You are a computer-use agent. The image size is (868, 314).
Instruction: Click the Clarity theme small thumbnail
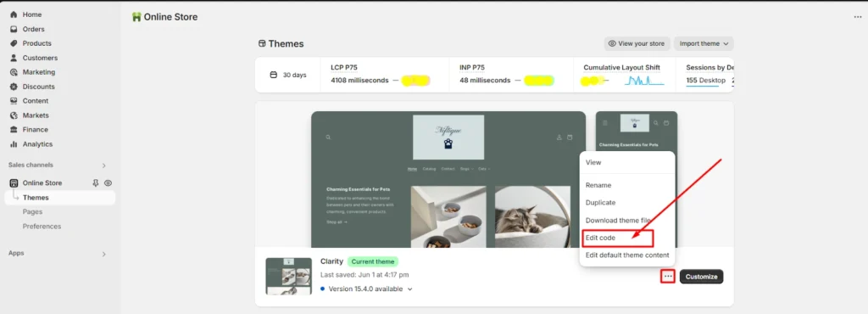point(288,276)
